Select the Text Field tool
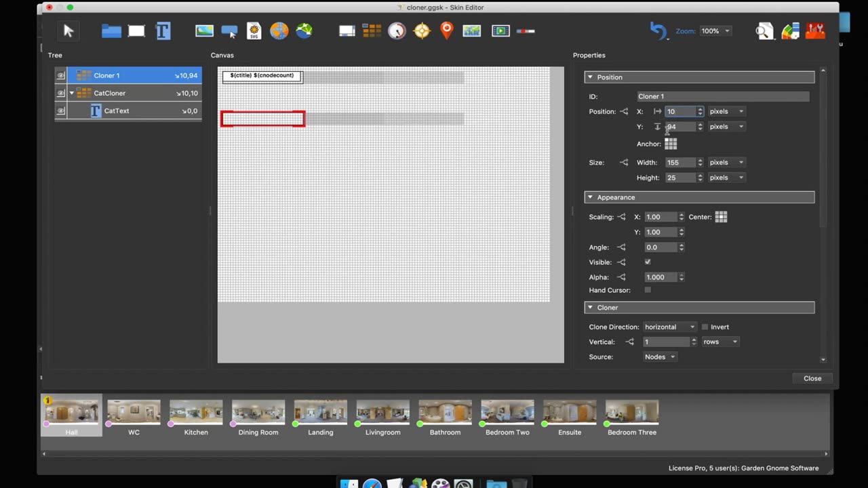The height and width of the screenshot is (488, 868). (163, 30)
